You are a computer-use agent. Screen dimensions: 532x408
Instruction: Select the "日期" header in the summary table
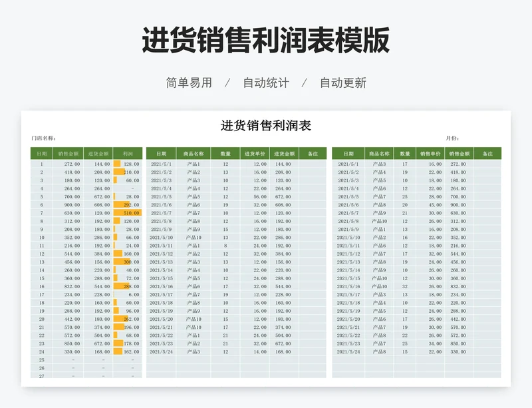[42, 154]
